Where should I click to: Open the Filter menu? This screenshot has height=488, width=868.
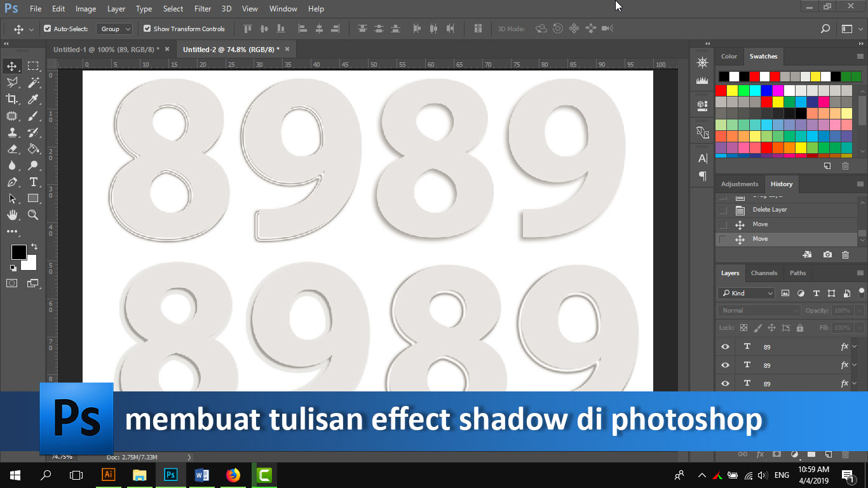click(202, 8)
